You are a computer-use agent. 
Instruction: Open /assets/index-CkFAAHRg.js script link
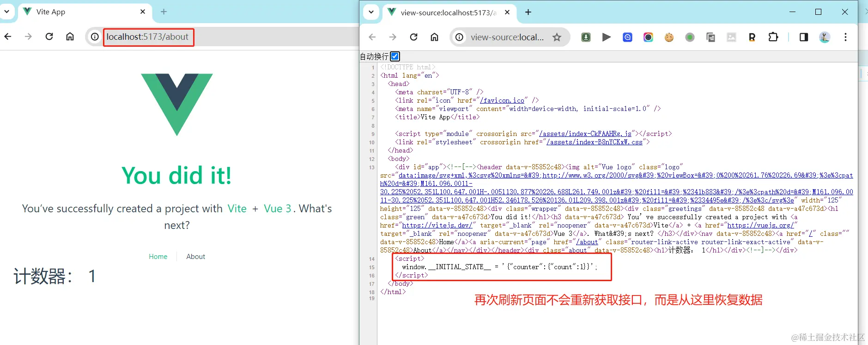click(x=585, y=134)
